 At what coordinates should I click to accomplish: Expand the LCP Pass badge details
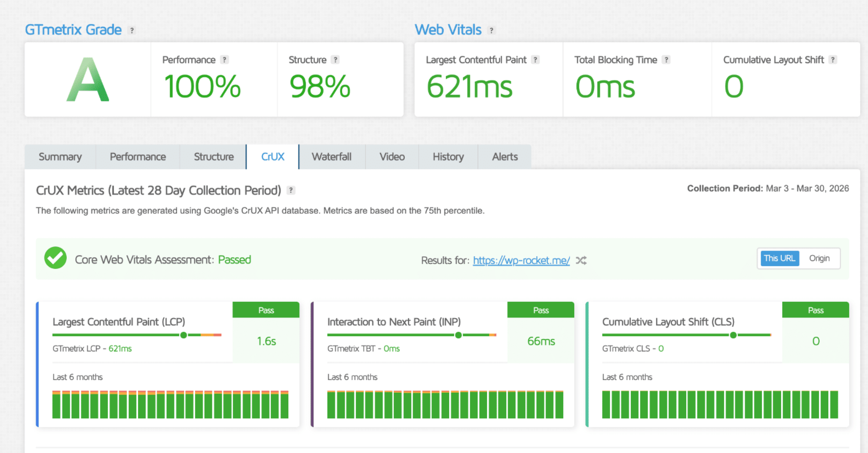pyautogui.click(x=266, y=310)
